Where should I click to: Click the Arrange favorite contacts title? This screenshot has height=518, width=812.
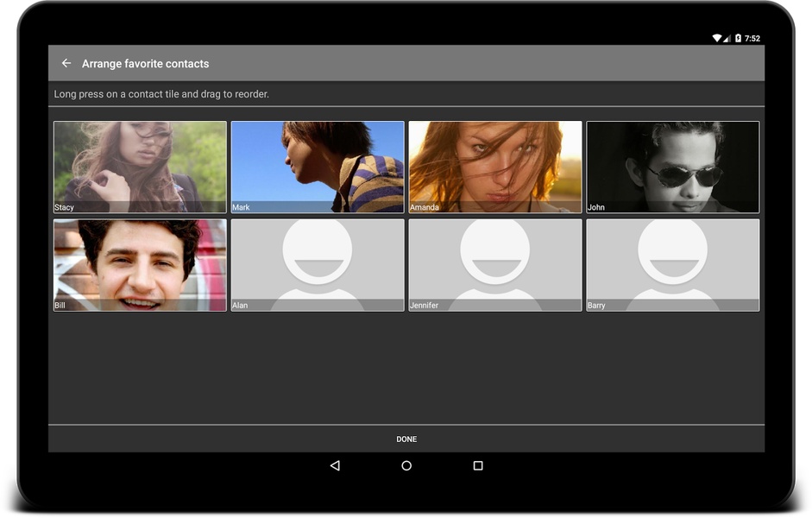click(146, 64)
